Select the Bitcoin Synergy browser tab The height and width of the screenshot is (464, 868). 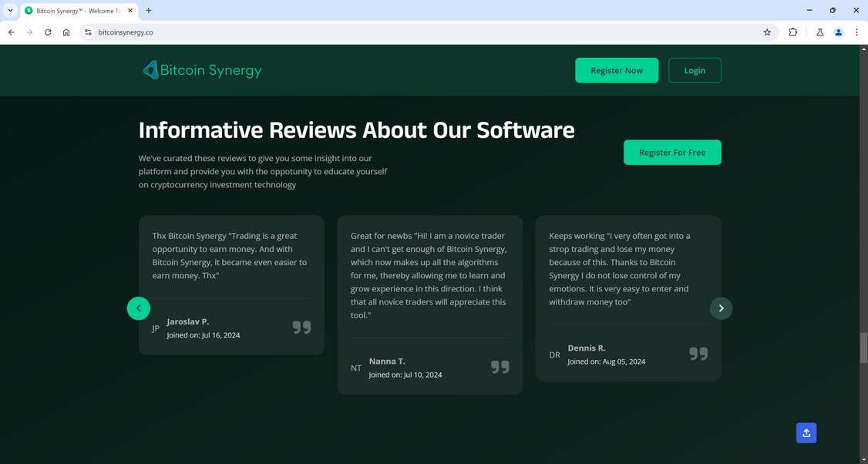click(x=79, y=11)
